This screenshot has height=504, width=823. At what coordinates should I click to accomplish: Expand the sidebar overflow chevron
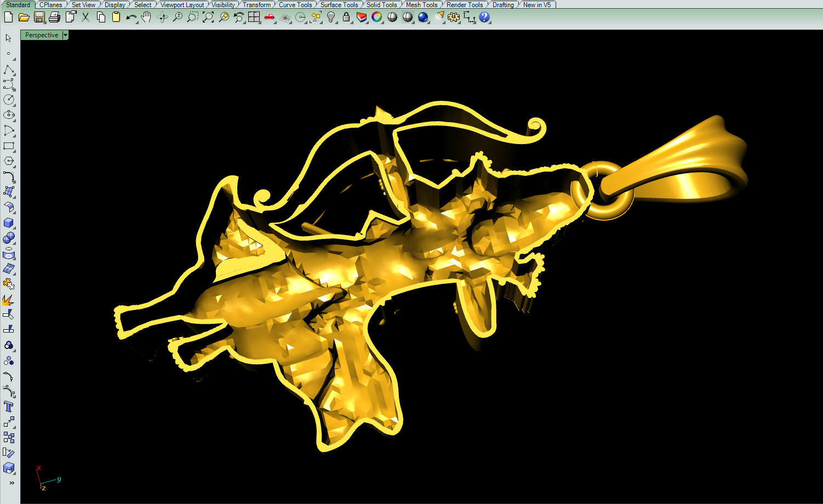point(12,483)
